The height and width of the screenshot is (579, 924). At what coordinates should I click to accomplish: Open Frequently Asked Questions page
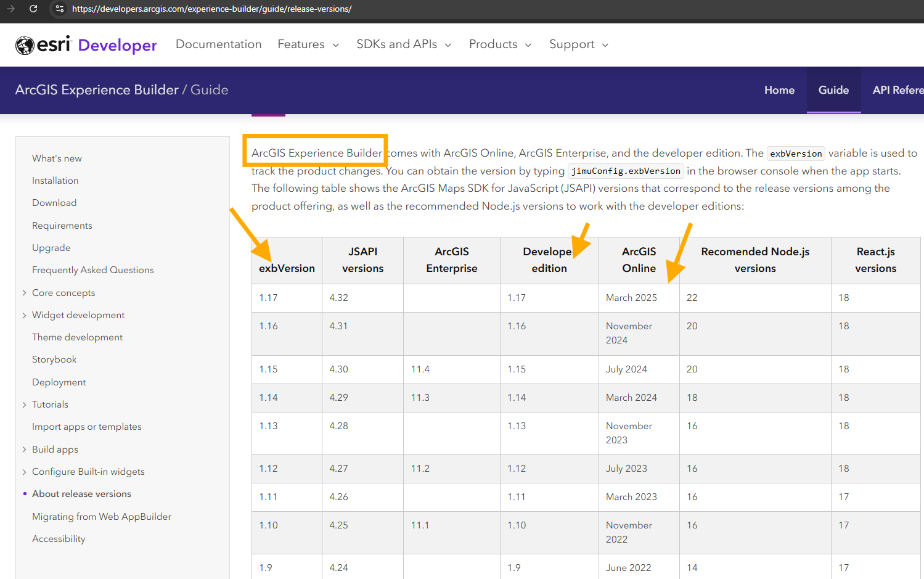(x=93, y=270)
